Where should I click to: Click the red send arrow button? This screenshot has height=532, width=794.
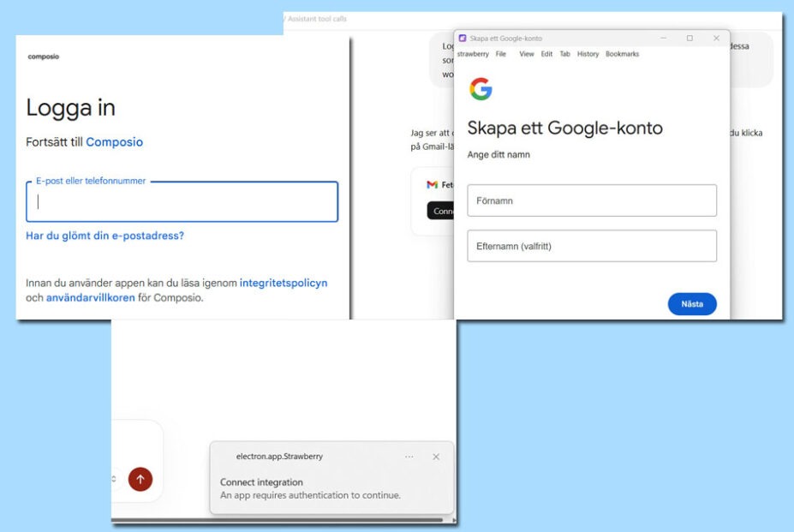140,479
